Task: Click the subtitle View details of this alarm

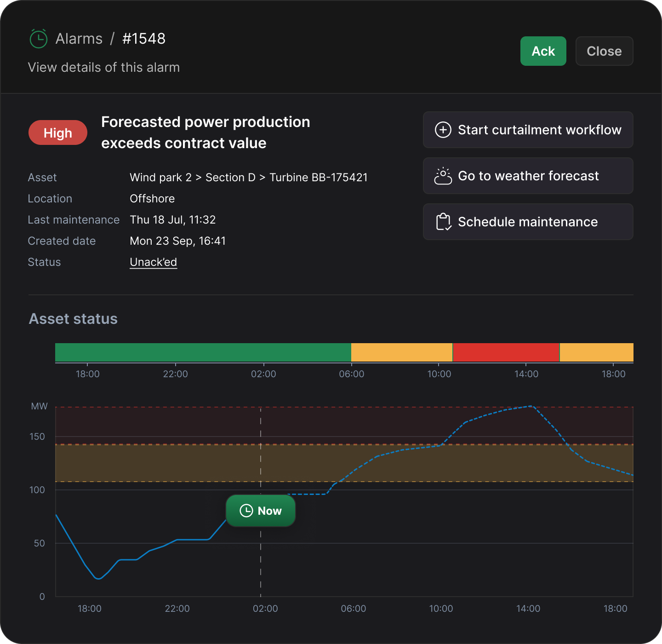Action: (x=104, y=68)
